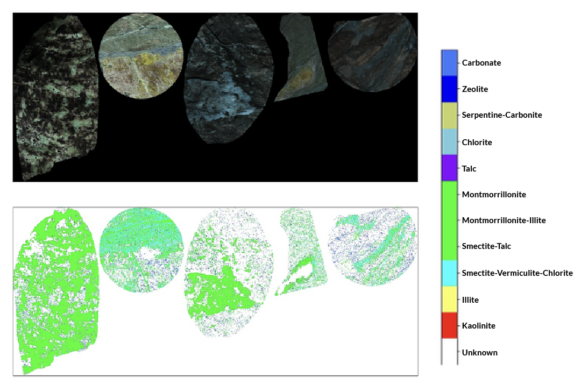Screen dimensions: 581x392
Task: Select the classification map panel below
Action: tap(215, 290)
